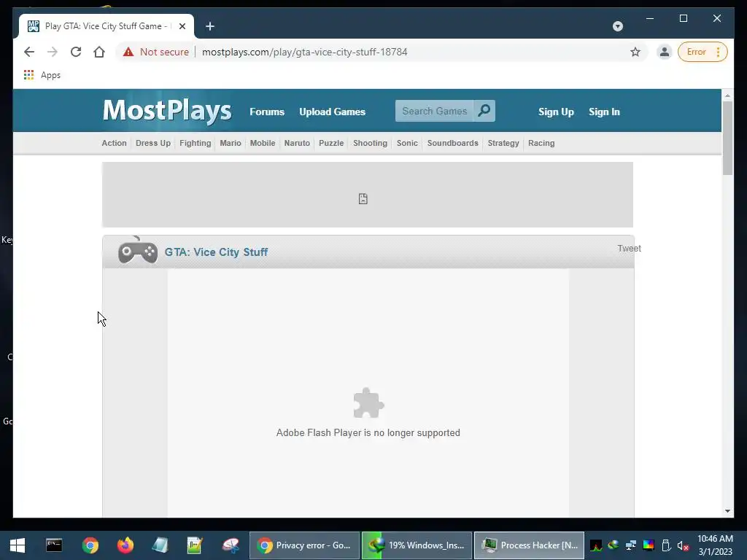
Task: Launch Chrome from the pinned taskbar icon
Action: (90, 545)
